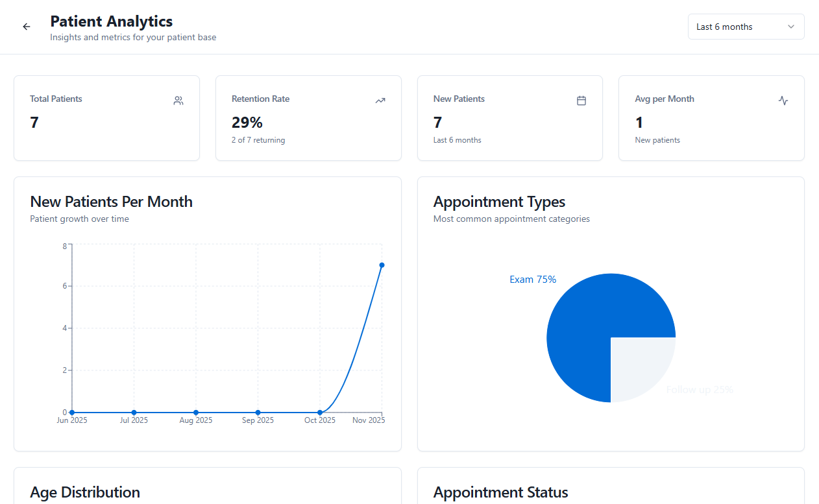Click the people icon on Total Patients card
This screenshot has width=819, height=504.
point(178,101)
